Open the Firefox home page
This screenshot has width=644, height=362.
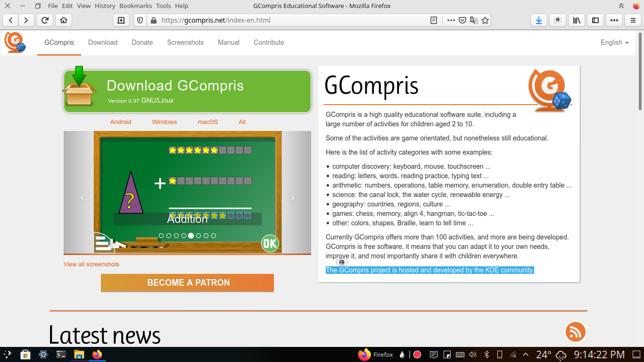click(x=64, y=20)
